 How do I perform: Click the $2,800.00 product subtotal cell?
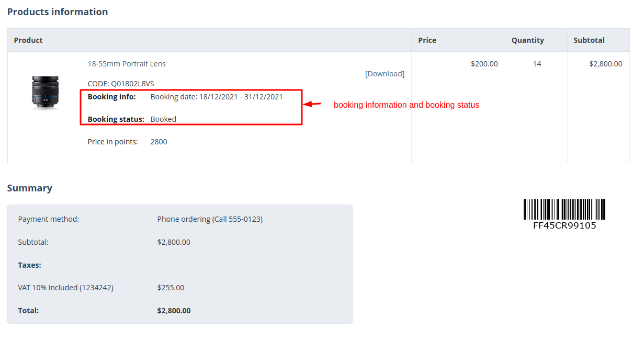click(606, 64)
